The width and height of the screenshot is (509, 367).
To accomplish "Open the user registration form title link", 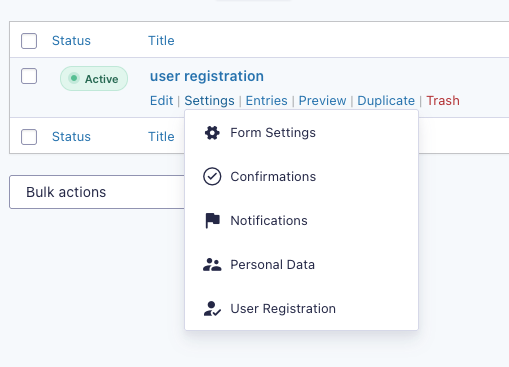I will 207,76.
